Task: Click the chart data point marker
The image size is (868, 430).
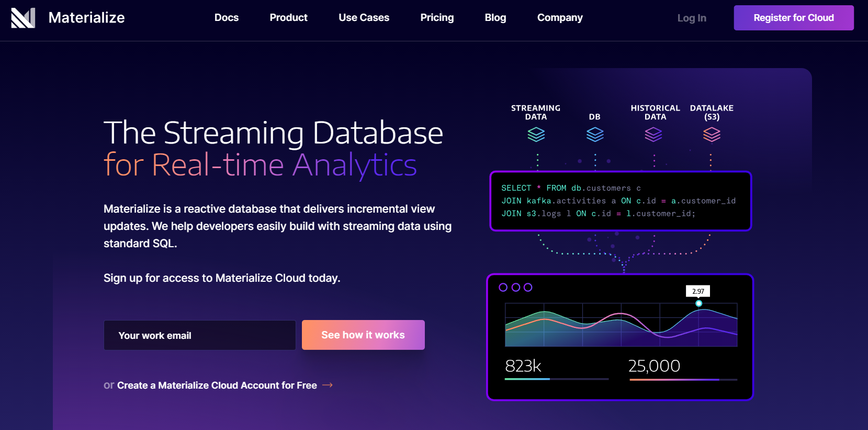Action: pos(698,303)
